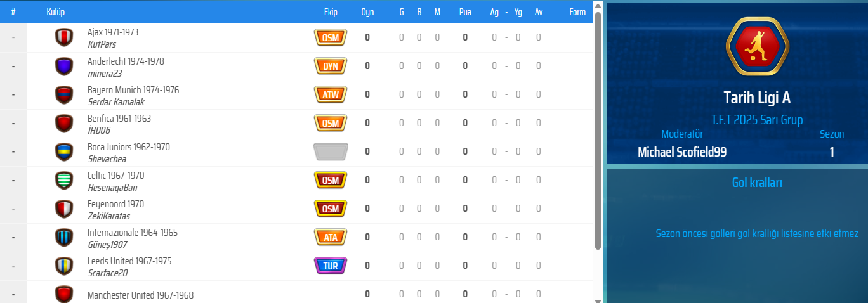Sort table by Pua column header

pos(465,12)
